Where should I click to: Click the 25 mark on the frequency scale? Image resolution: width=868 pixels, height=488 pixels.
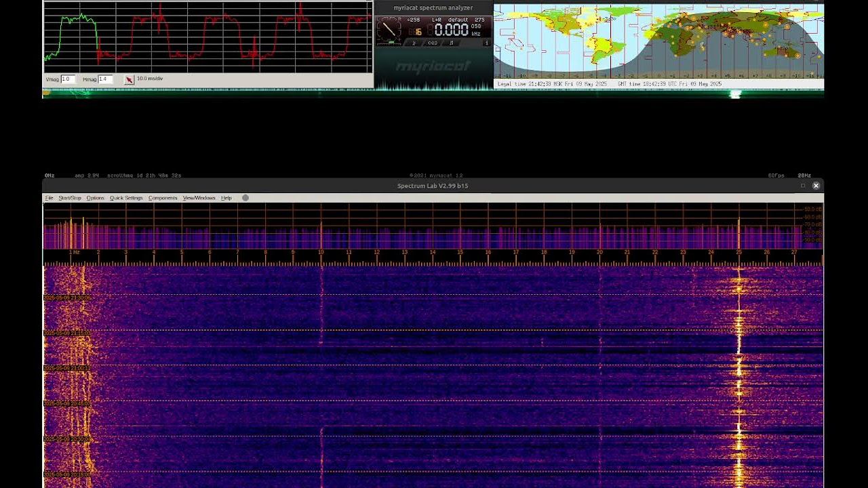738,252
